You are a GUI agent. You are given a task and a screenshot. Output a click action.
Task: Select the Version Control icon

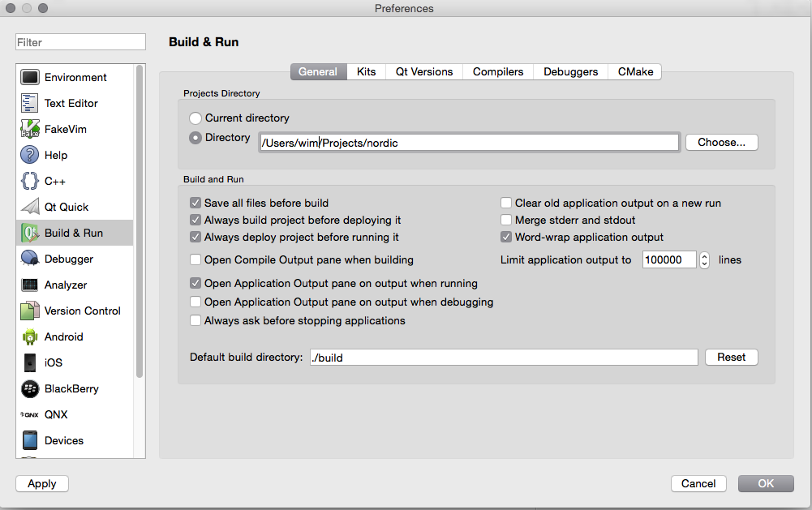pyautogui.click(x=29, y=311)
